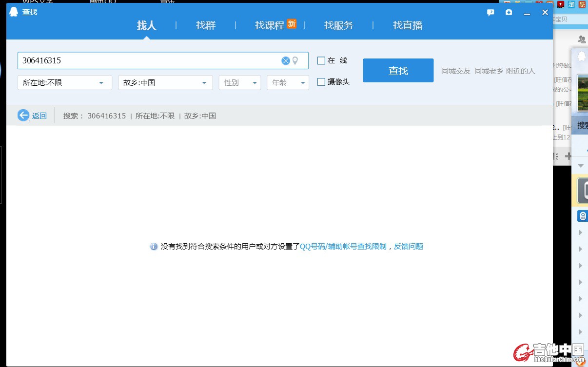Click the contacts icon in right panel
Viewport: 588px width, 367px height.
tap(582, 39)
